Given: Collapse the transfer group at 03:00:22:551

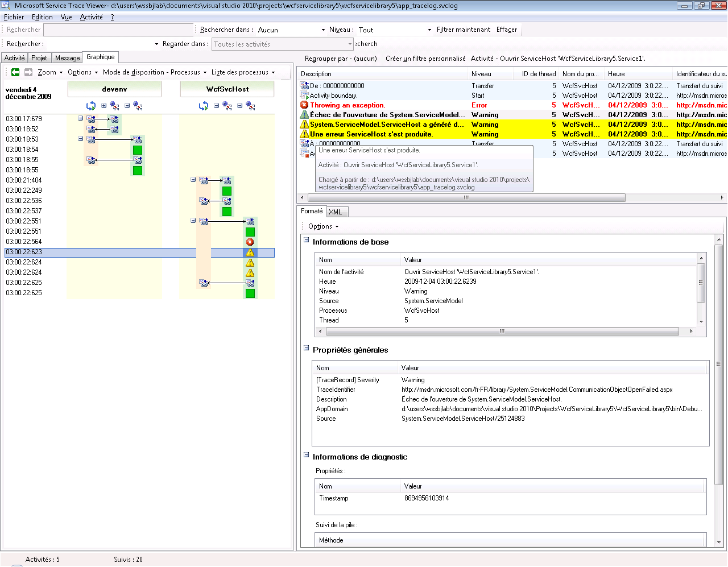Looking at the screenshot, I should click(193, 221).
